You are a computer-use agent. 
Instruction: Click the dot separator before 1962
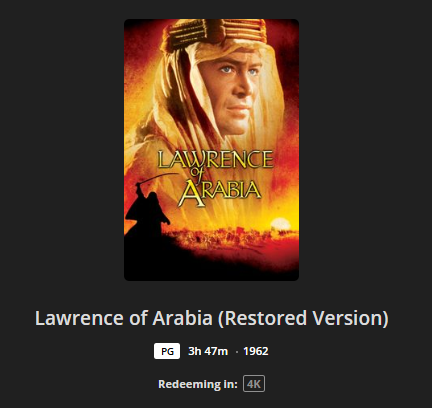click(236, 352)
